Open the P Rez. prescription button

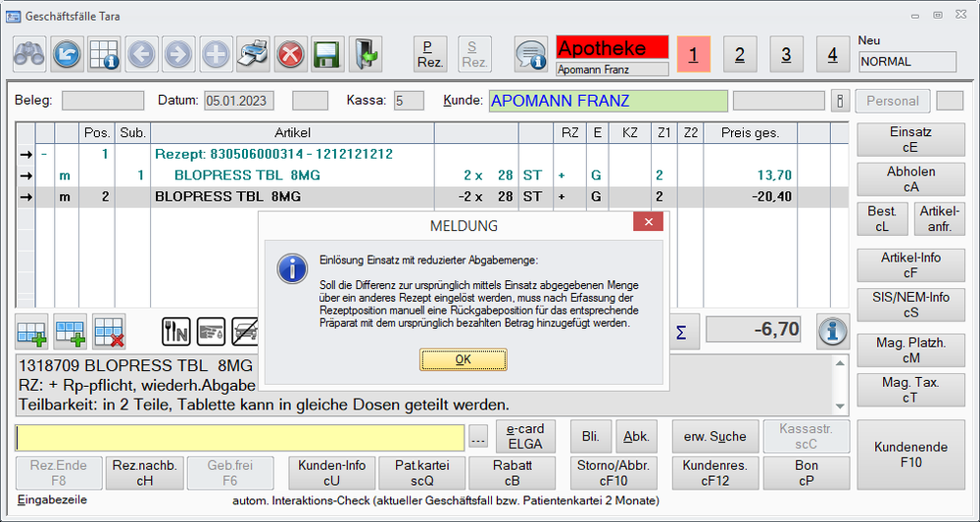(428, 54)
